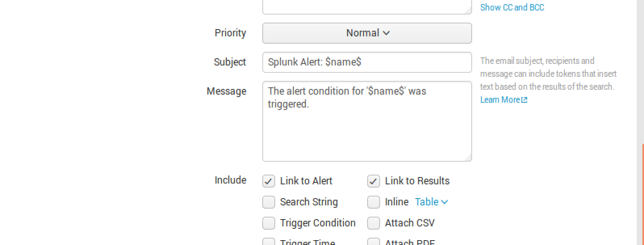
Task: Enable the Search String checkbox
Action: click(269, 202)
